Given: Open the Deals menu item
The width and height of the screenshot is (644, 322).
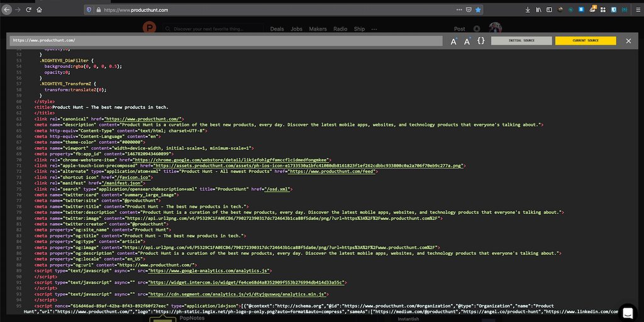Looking at the screenshot, I should (x=277, y=29).
